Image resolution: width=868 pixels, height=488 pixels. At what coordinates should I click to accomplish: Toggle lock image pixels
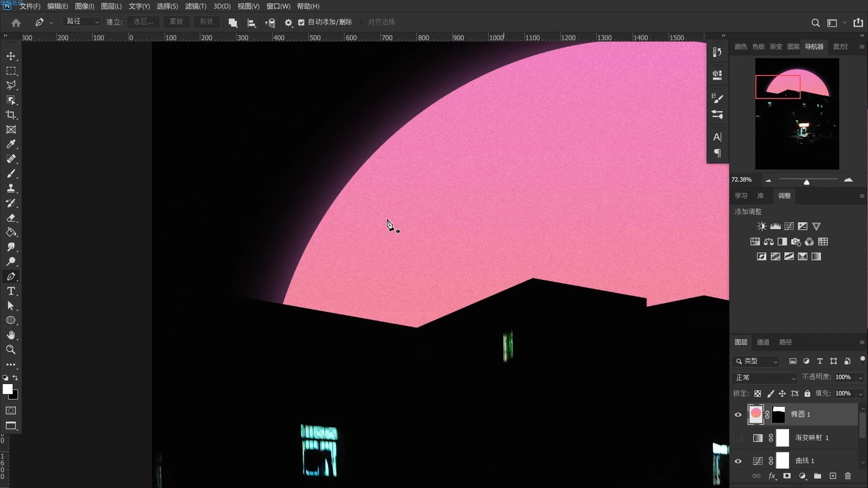pos(770,394)
